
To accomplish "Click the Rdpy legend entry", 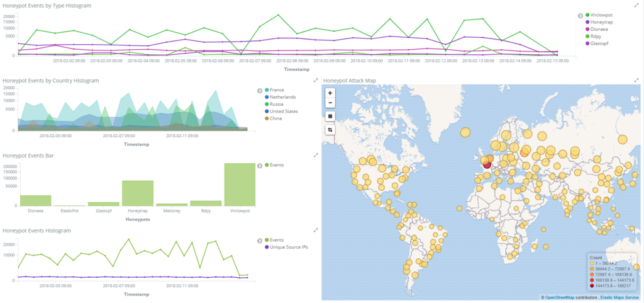I will (594, 36).
